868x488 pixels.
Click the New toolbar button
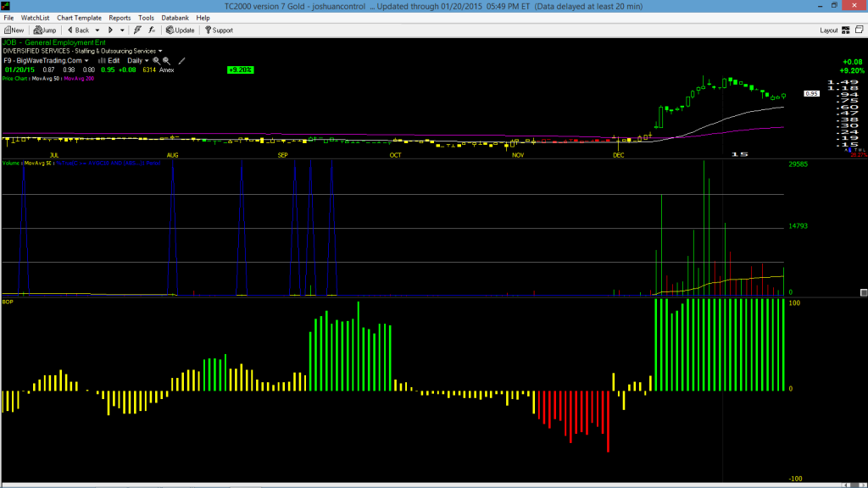14,30
